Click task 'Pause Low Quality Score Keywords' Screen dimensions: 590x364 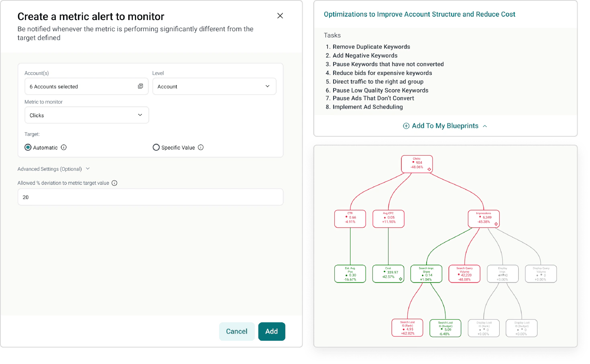pyautogui.click(x=380, y=91)
